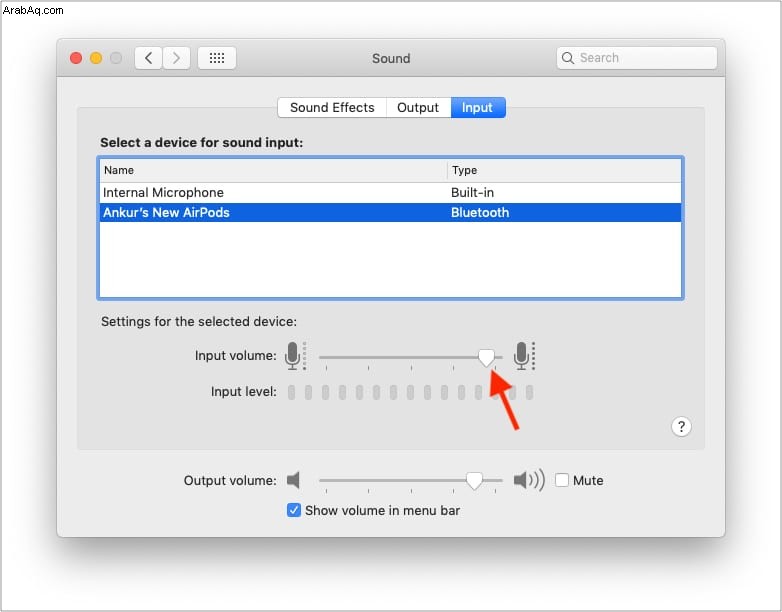Switch to the Sound Effects tab
This screenshot has width=782, height=612.
coord(332,108)
